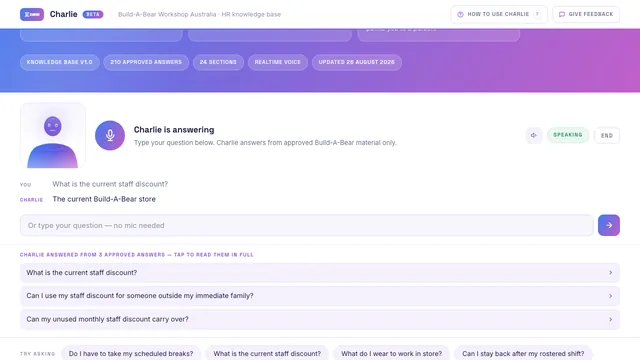Open How To Use Charlie help
The image size is (640, 360).
[499, 14]
